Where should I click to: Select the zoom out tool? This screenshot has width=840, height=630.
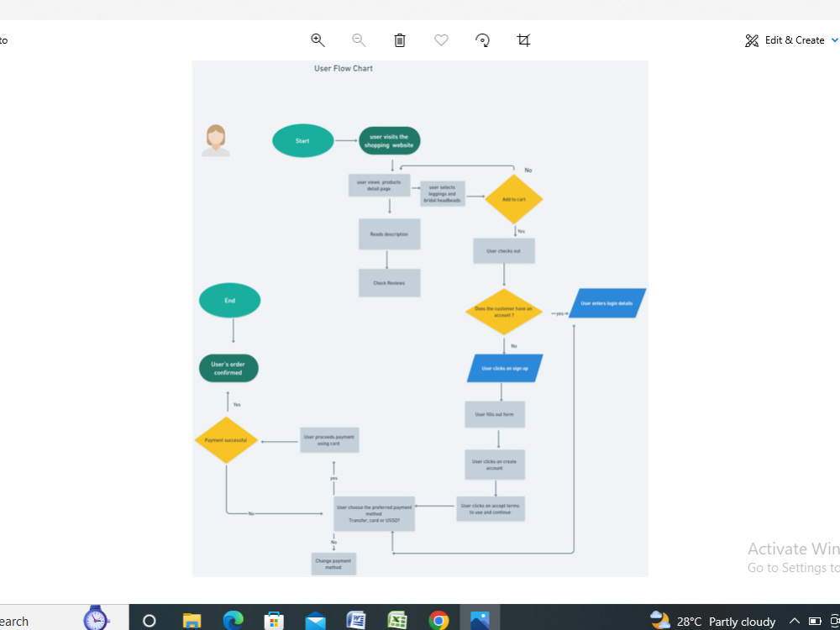coord(359,39)
